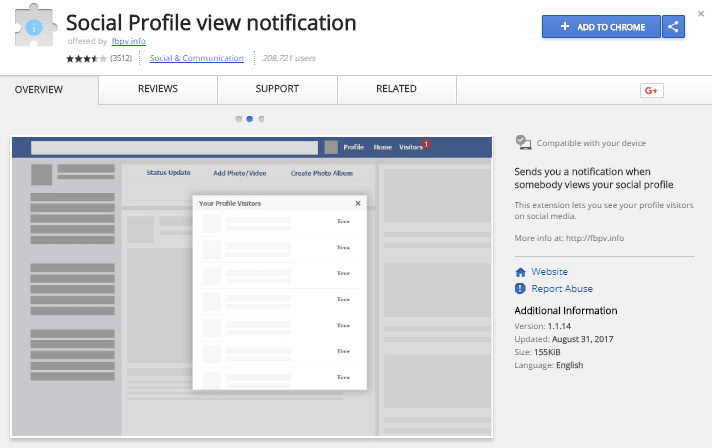Screen dimensions: 712x448
Task: Click the Language English text
Action: 549,365
